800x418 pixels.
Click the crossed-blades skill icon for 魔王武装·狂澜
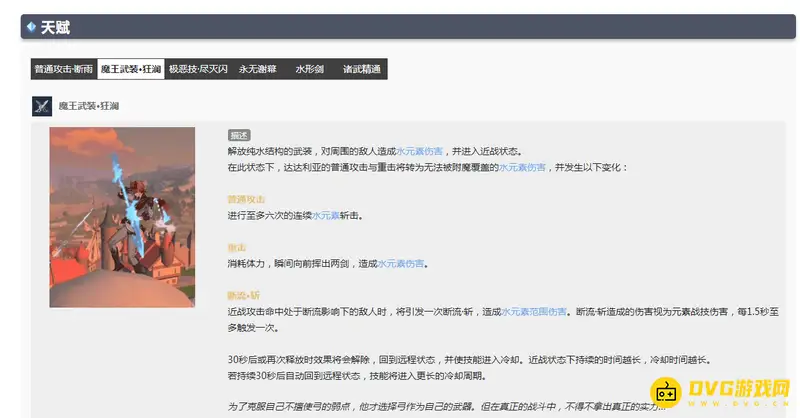42,105
